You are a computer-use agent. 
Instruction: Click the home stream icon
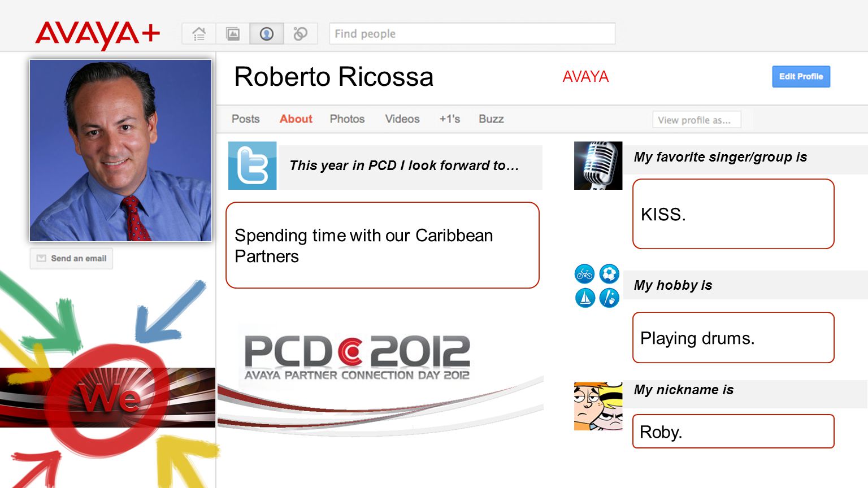199,34
